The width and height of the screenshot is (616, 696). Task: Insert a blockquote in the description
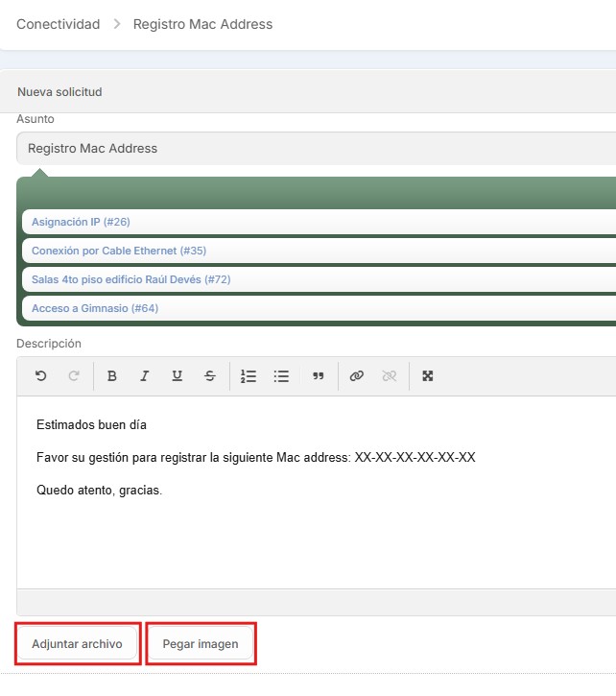click(319, 376)
